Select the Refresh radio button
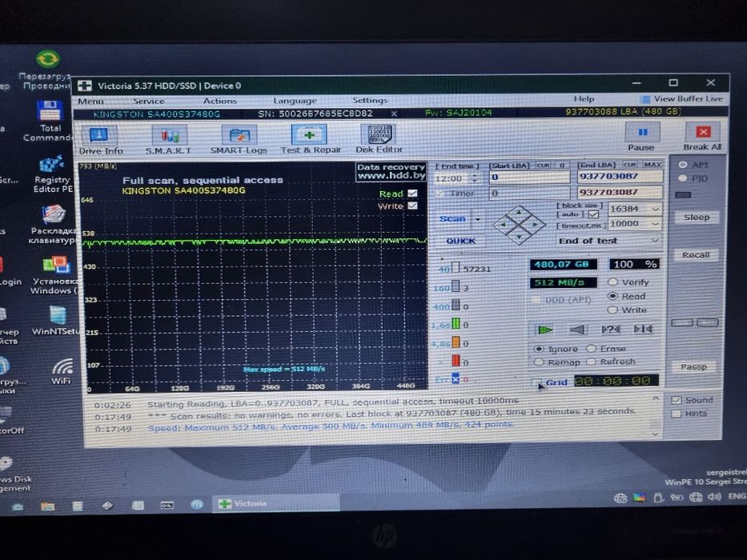 coord(591,362)
